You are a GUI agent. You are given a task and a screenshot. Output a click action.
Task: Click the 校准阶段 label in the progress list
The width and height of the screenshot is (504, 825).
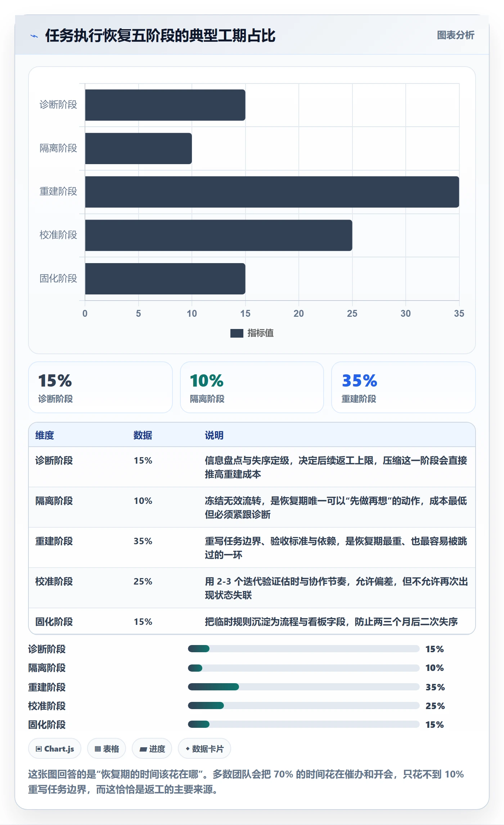(x=47, y=706)
